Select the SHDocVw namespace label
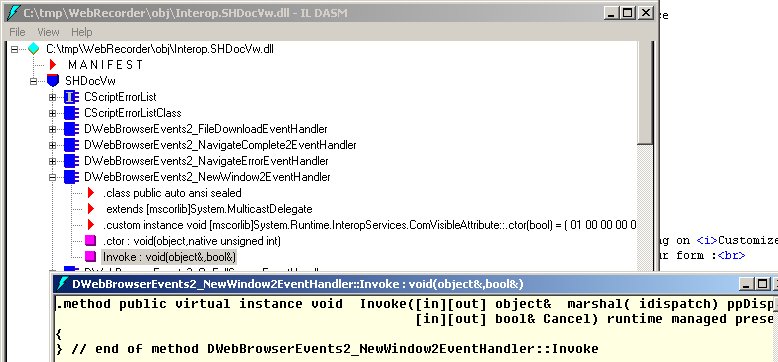 (x=90, y=81)
